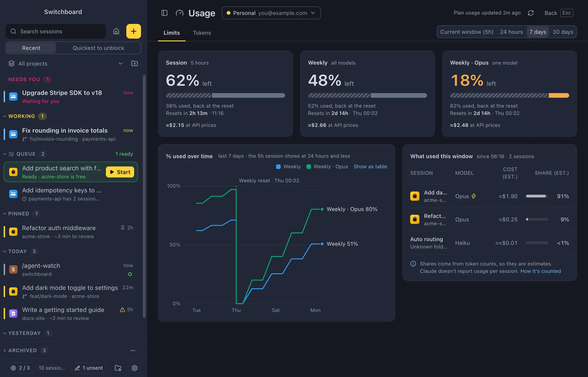This screenshot has width=588, height=377.
Task: Select the Current window (5h) range
Action: 467,32
